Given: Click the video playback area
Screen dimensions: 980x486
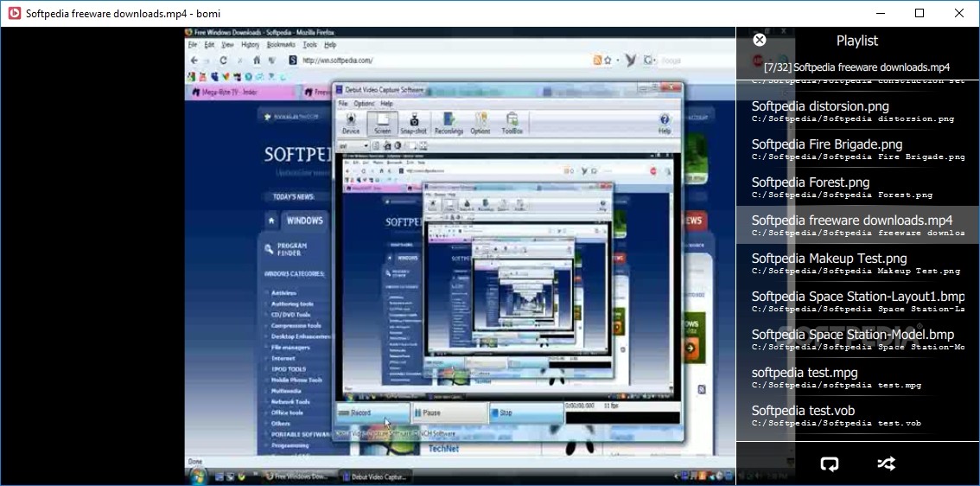Looking at the screenshot, I should click(x=460, y=255).
